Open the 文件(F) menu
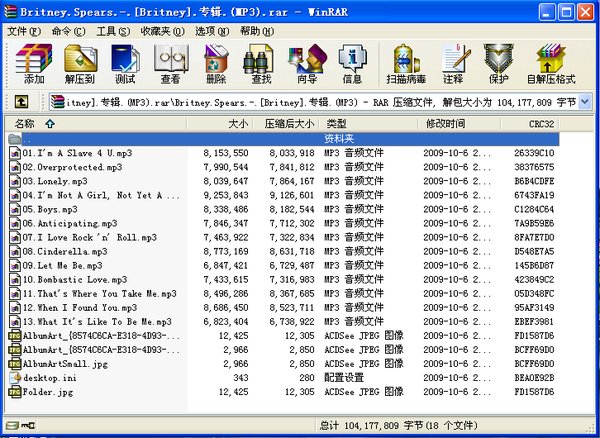Viewport: 600px width, 438px height. (x=24, y=31)
